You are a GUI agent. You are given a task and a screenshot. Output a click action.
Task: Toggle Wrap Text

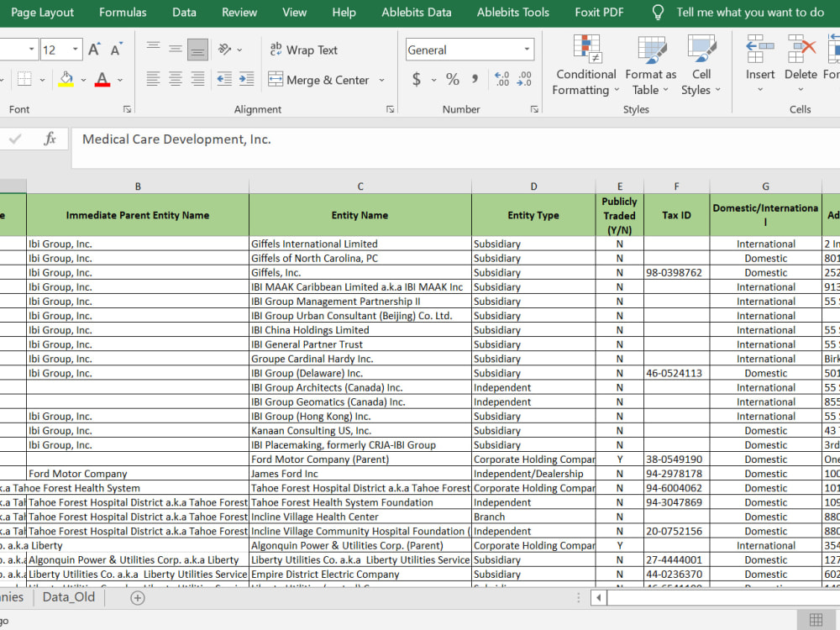point(304,50)
